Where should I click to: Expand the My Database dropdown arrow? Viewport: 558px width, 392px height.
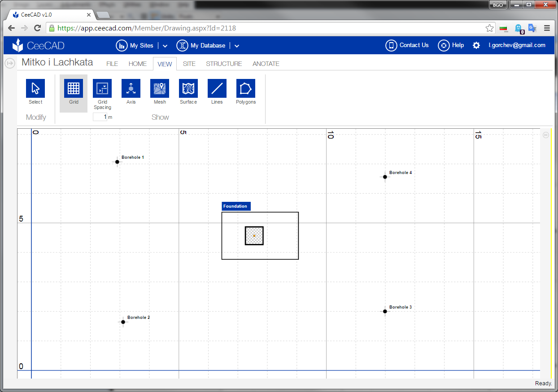point(237,46)
